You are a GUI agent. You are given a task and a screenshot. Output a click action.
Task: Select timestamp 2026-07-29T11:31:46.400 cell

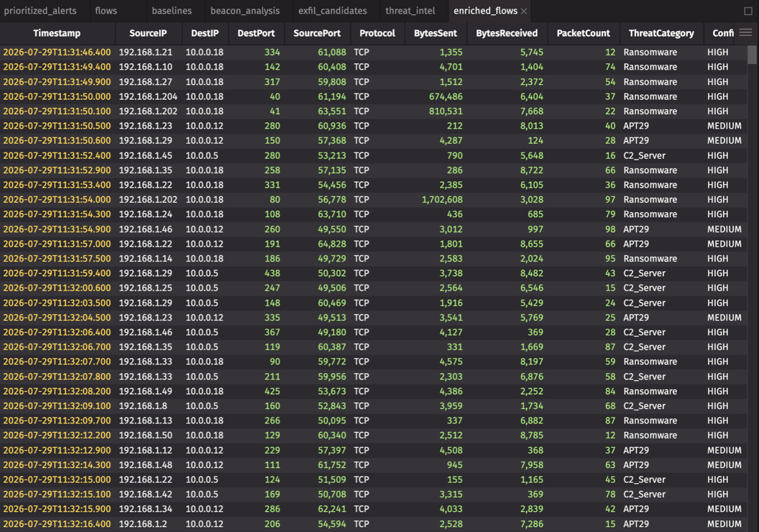pyautogui.click(x=57, y=52)
